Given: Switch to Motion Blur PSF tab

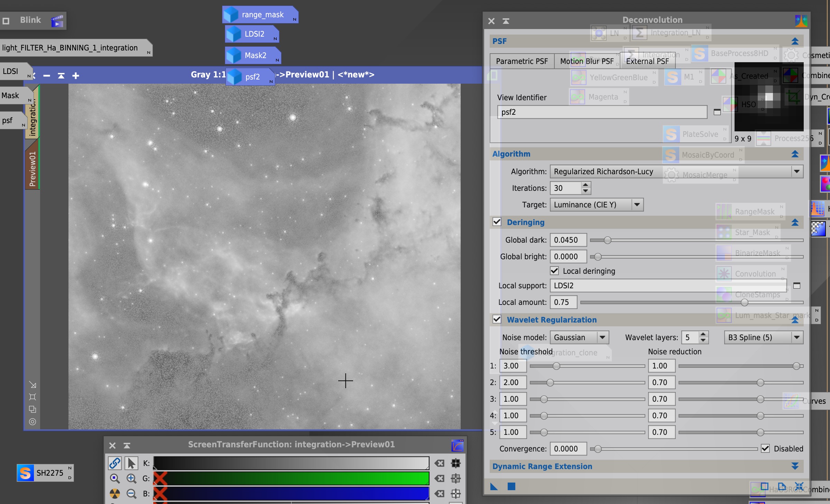Looking at the screenshot, I should click(x=587, y=61).
